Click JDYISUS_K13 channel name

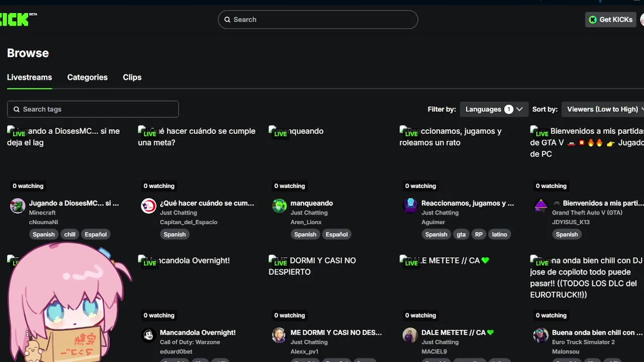tap(571, 222)
